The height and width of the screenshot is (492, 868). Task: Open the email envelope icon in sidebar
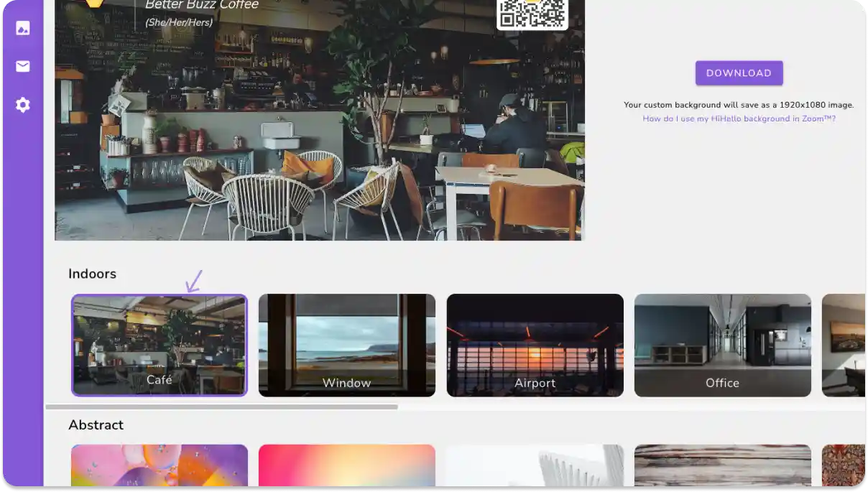click(23, 66)
